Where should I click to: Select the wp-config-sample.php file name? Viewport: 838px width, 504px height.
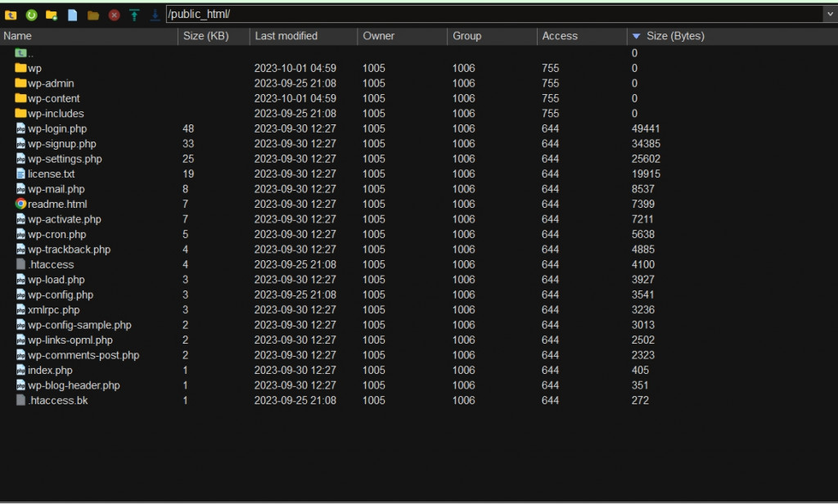(79, 325)
